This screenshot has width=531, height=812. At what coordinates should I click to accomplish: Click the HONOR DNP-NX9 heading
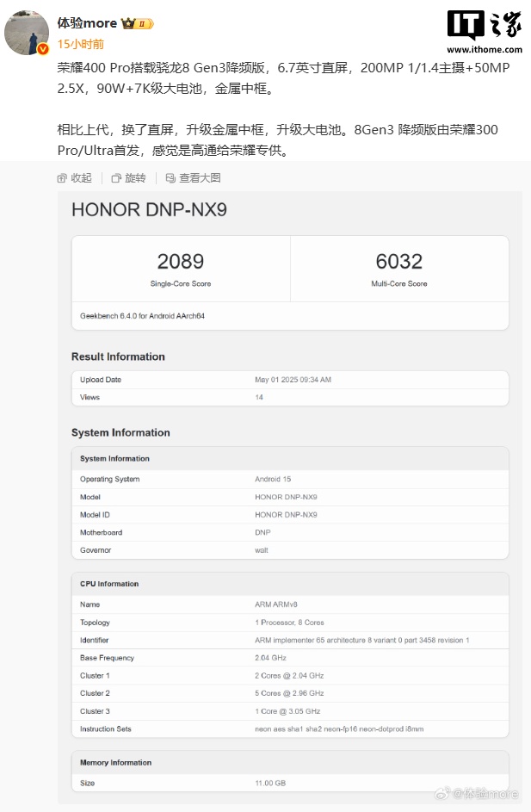(149, 210)
